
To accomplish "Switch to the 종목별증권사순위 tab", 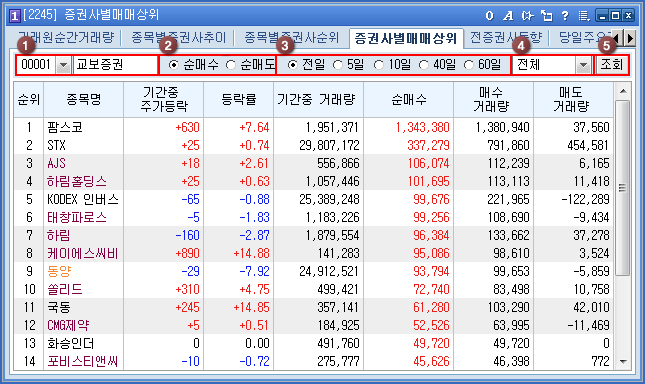I will 291,38.
